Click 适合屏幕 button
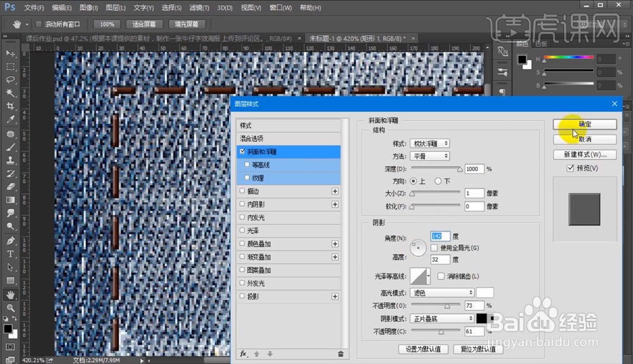633x364 pixels. pos(144,24)
